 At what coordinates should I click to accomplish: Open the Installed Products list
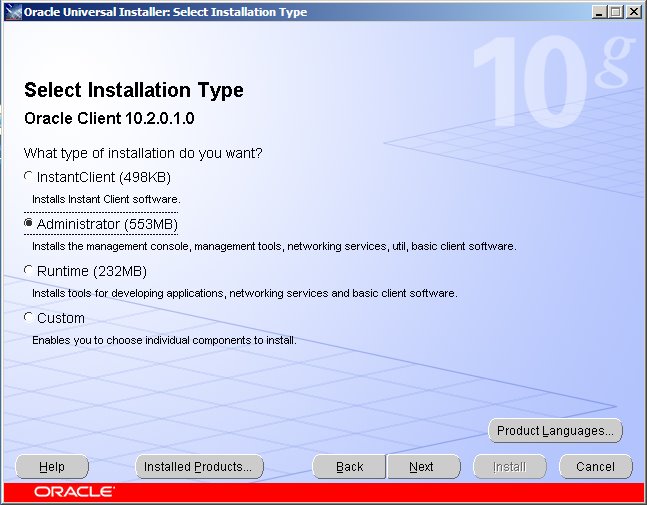(x=199, y=467)
